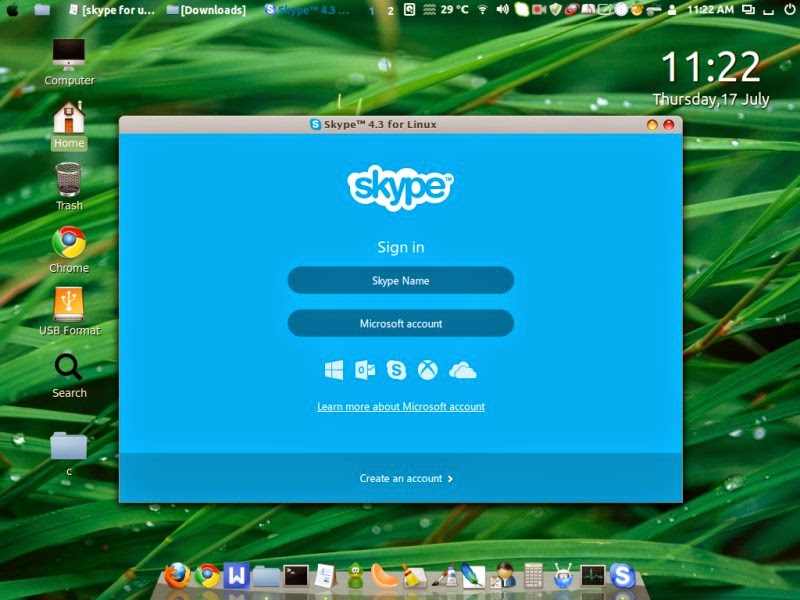
Task: Open the file manager folder in dock
Action: (266, 577)
